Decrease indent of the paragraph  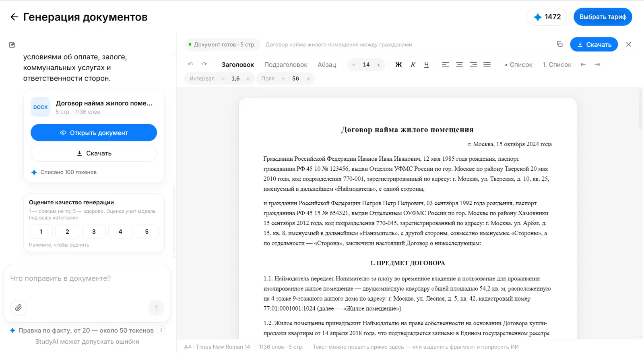(583, 64)
